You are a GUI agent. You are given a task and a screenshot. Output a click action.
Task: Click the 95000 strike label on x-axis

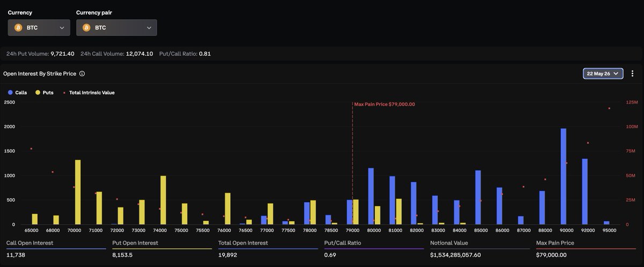click(609, 230)
